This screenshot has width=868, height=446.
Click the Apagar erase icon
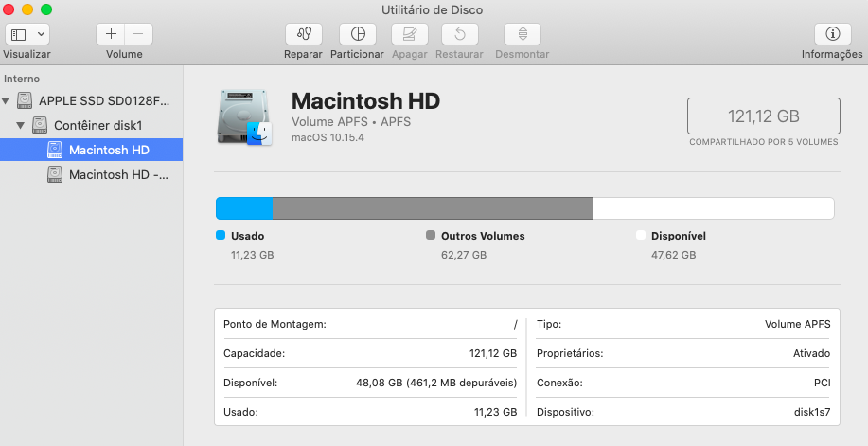point(409,34)
